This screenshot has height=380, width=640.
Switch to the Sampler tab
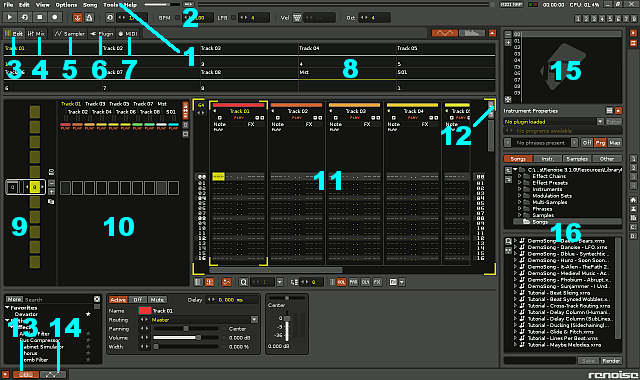coord(70,34)
